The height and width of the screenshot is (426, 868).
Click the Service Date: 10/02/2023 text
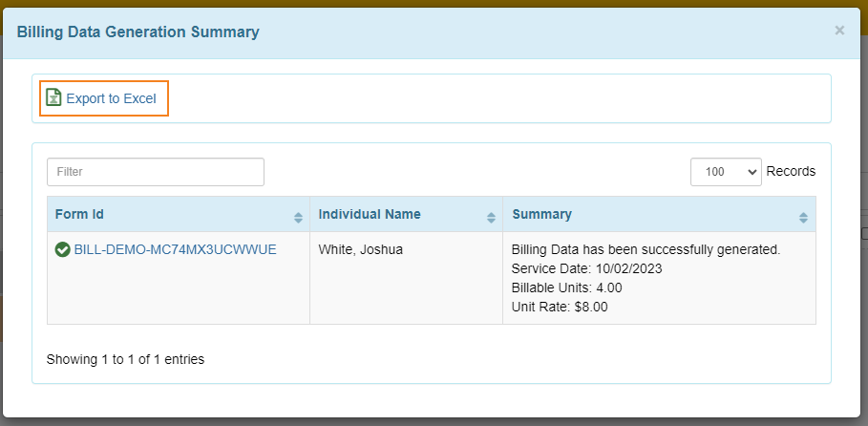[x=587, y=268]
